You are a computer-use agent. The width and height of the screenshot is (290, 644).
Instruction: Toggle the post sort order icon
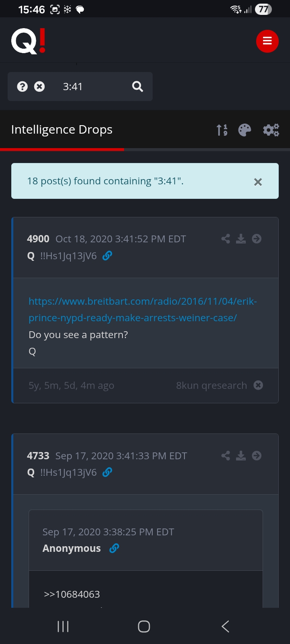tap(222, 130)
